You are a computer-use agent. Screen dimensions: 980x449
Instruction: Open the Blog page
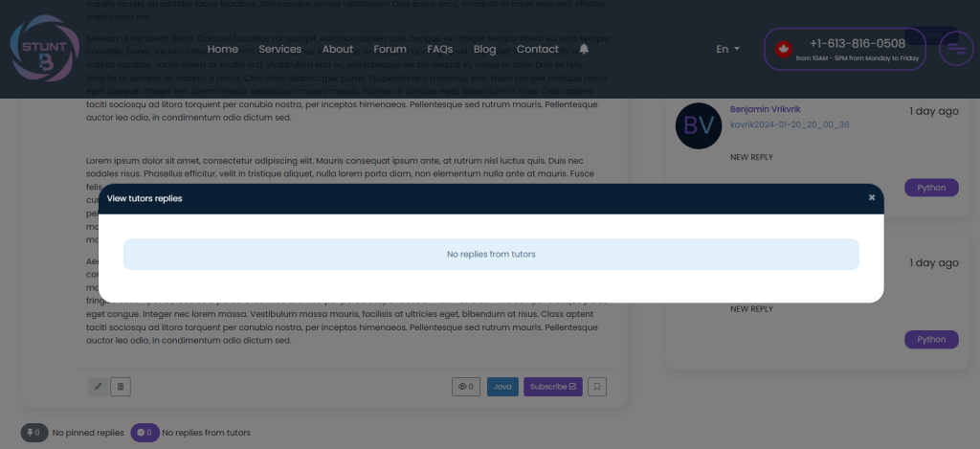(x=484, y=49)
